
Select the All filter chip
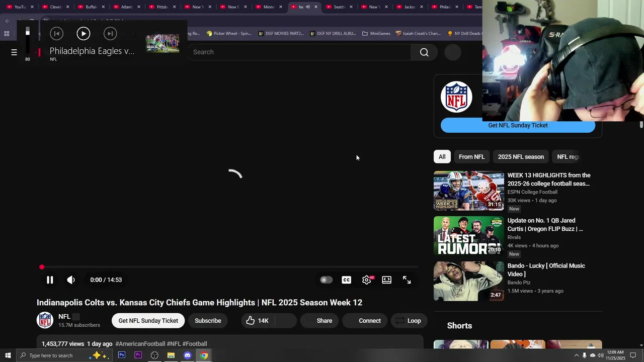442,157
